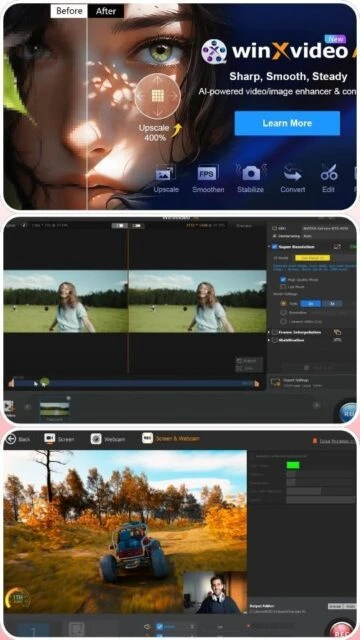
Task: Click the timeline playhead knob
Action: point(44,382)
